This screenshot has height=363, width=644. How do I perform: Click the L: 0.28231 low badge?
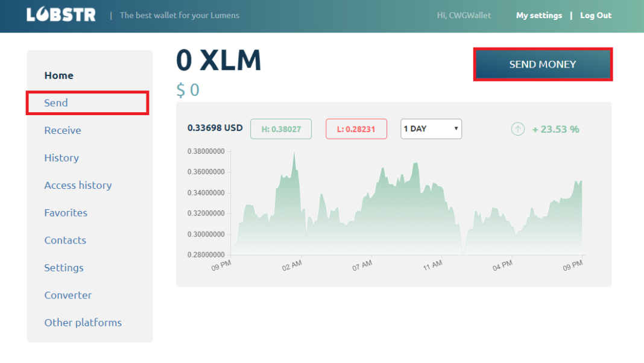(356, 129)
